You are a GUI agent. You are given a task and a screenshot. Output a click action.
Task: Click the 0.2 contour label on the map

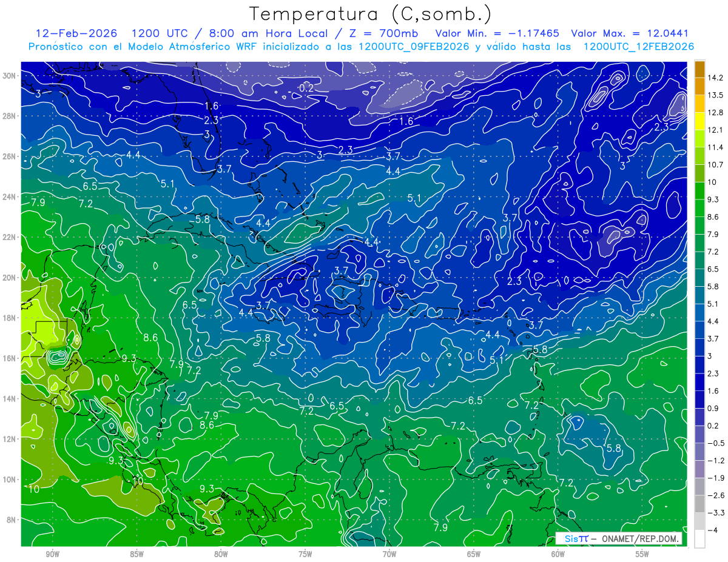pyautogui.click(x=306, y=89)
